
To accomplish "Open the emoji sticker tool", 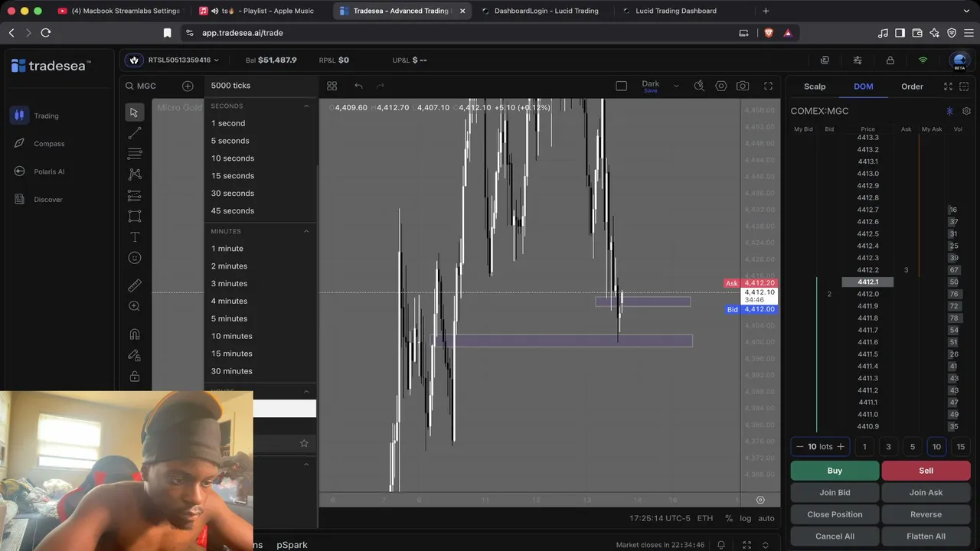I will (x=134, y=258).
